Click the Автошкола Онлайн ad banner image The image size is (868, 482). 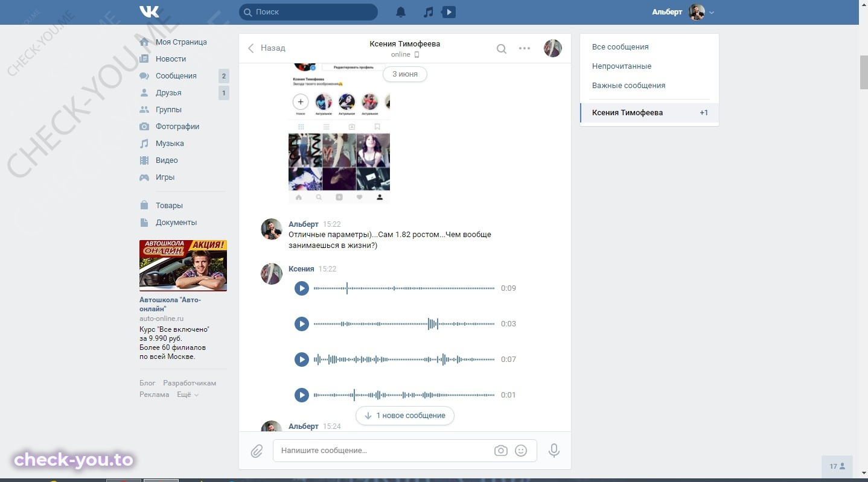[x=183, y=265]
